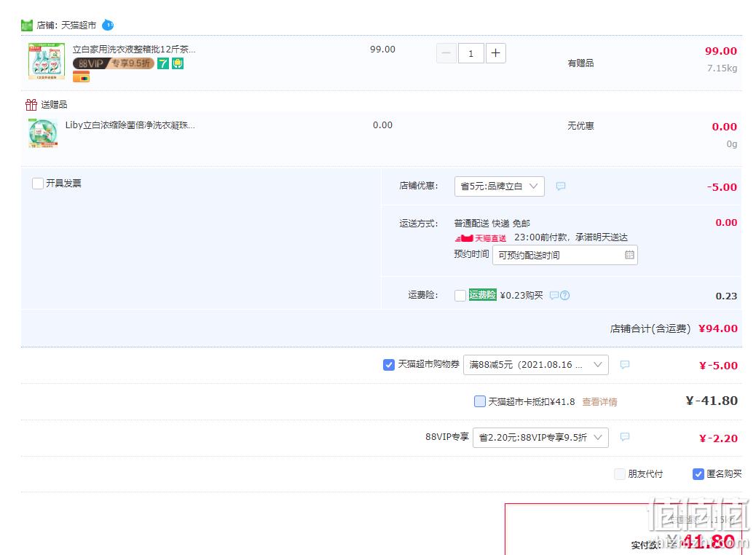The height and width of the screenshot is (555, 756).
Task: Uncheck the 天猫超市购物券 coupon checkbox
Action: pyautogui.click(x=389, y=365)
